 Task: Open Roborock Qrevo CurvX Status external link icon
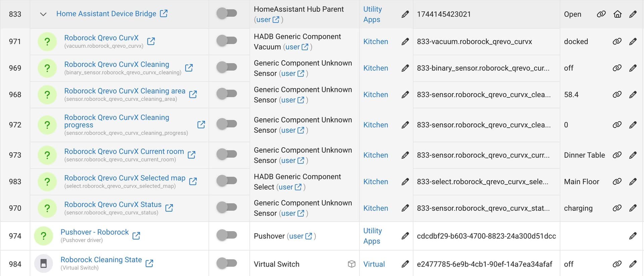coord(169,208)
